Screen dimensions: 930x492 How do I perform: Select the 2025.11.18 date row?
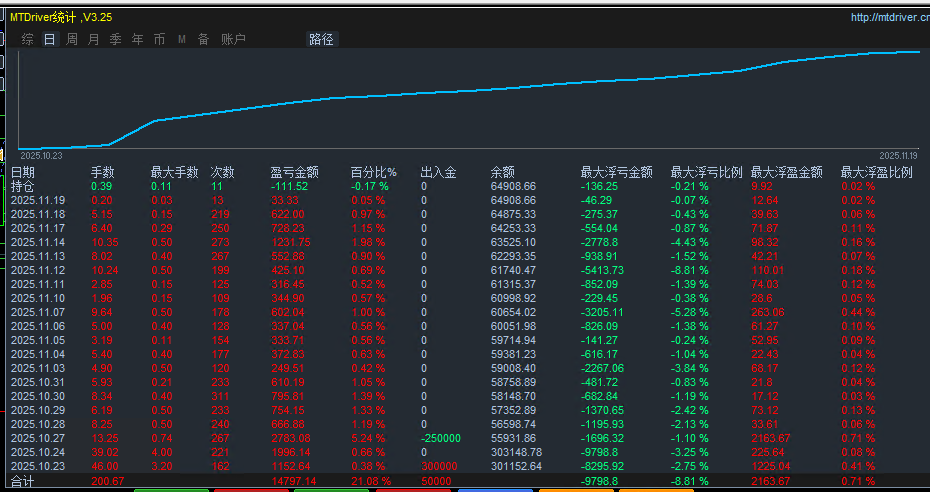(x=38, y=214)
